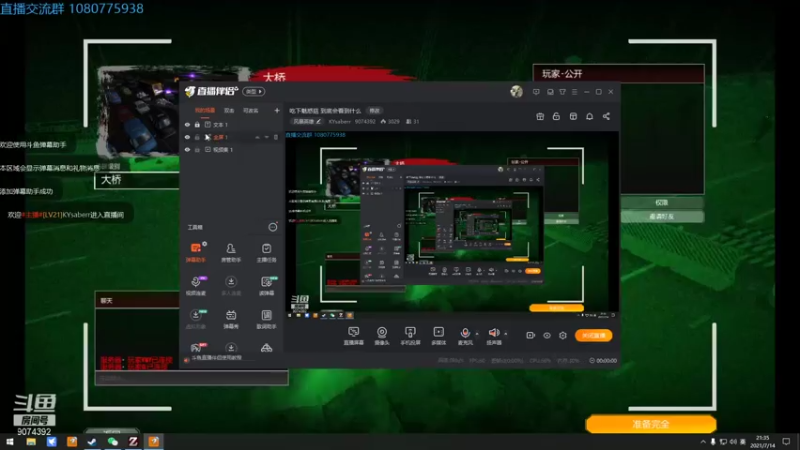This screenshot has height=450, width=800.
Task: Open the room manager assistant tool
Action: 231,252
